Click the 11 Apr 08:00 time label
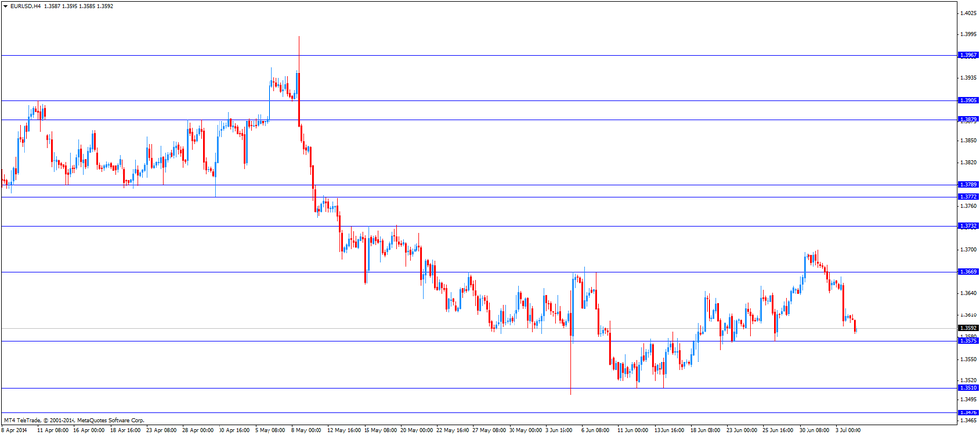The image size is (980, 435). pyautogui.click(x=53, y=431)
